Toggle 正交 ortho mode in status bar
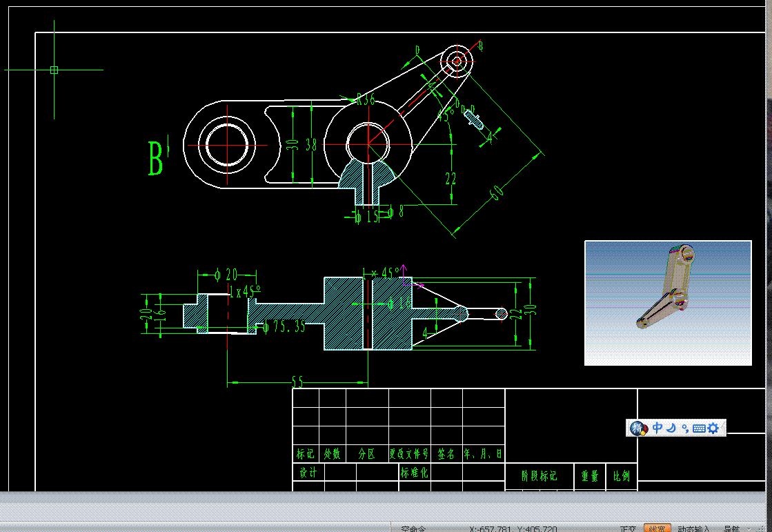Image resolution: width=772 pixels, height=532 pixels. click(629, 529)
